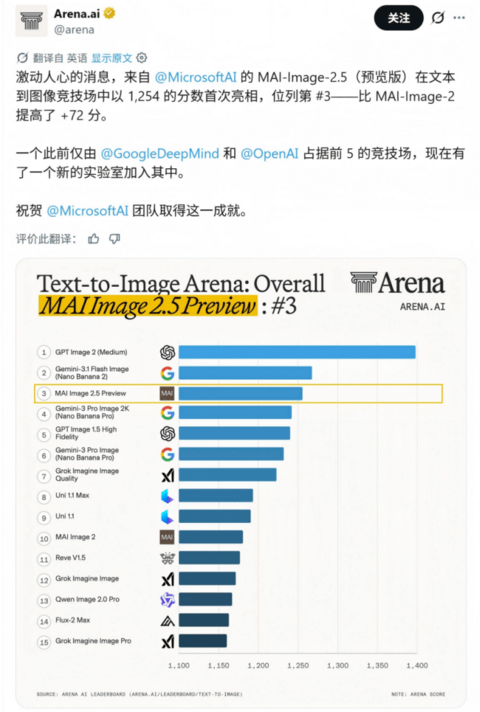Rate the translation with thumbs up
This screenshot has height=712, width=480.
[94, 238]
